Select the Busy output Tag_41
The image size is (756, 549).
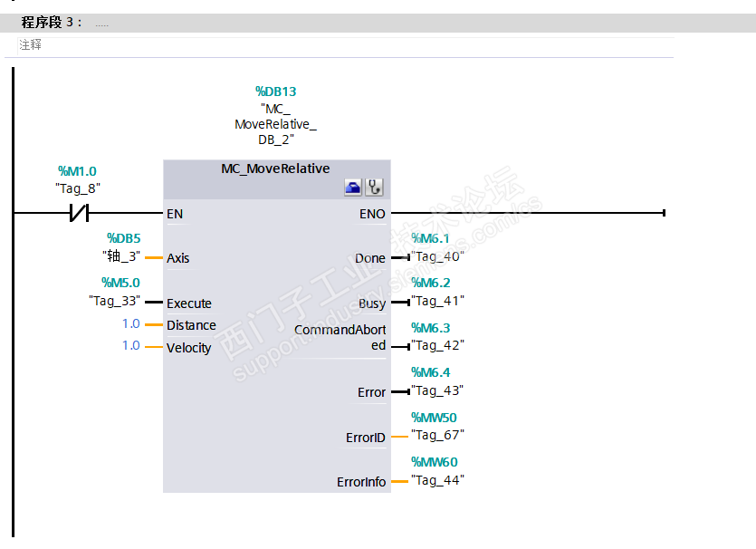[437, 301]
